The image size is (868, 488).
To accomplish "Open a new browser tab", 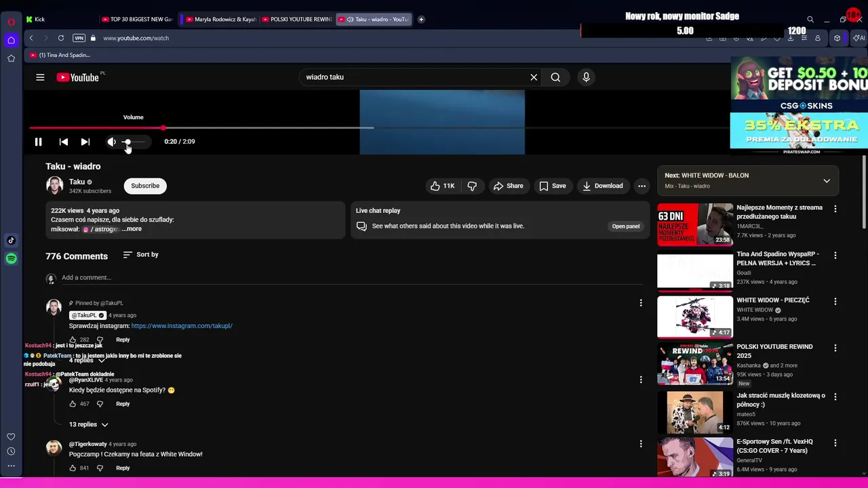I will 421,19.
